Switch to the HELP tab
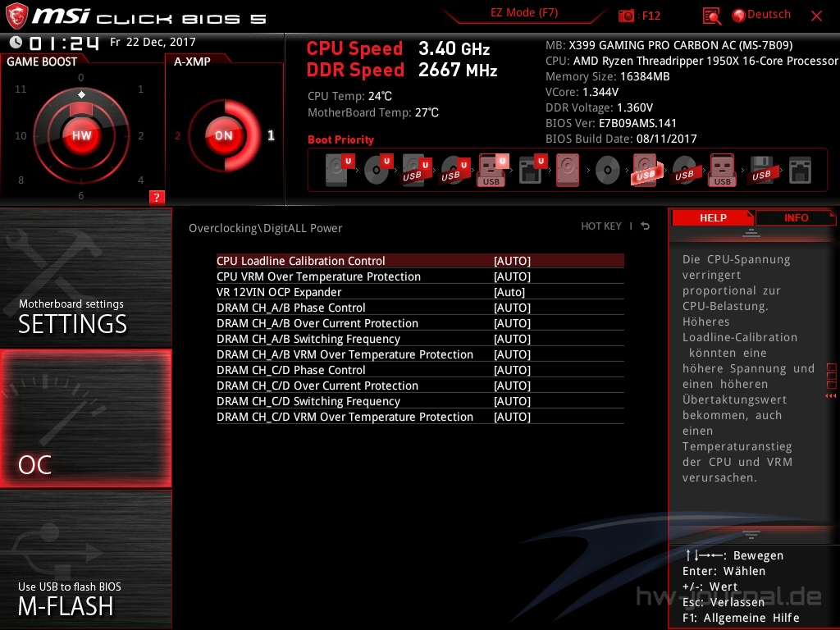The width and height of the screenshot is (840, 630). pyautogui.click(x=713, y=217)
